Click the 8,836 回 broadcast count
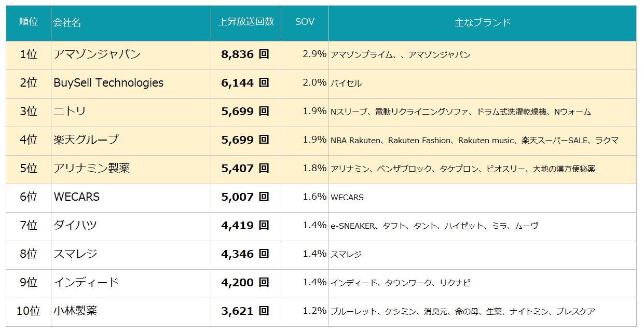Screen dimensions: 644x333 [245, 54]
